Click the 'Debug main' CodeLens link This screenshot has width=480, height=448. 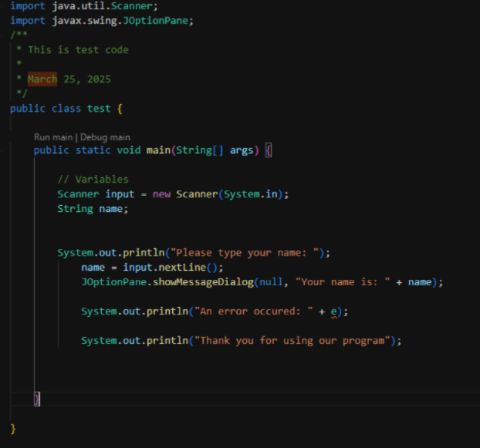tap(105, 137)
